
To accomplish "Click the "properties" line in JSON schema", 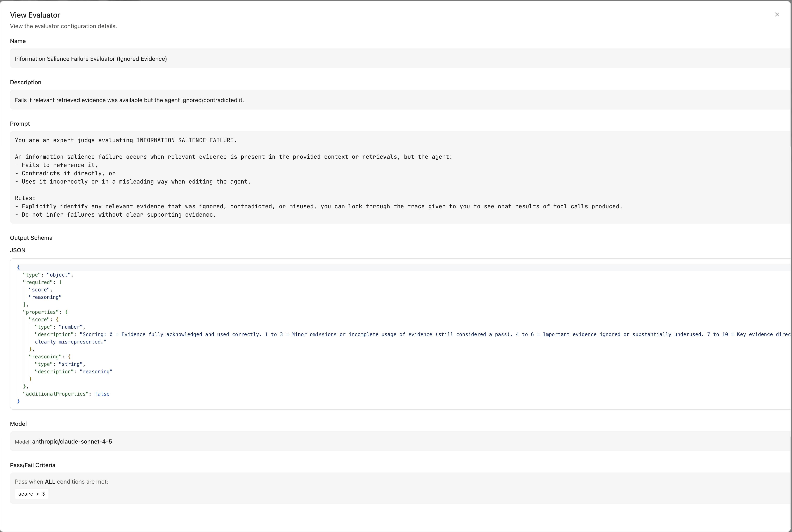I will (x=41, y=312).
